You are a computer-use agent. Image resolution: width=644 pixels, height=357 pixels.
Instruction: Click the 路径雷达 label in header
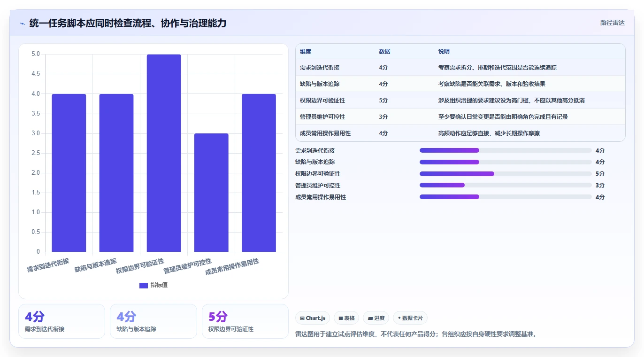click(613, 23)
